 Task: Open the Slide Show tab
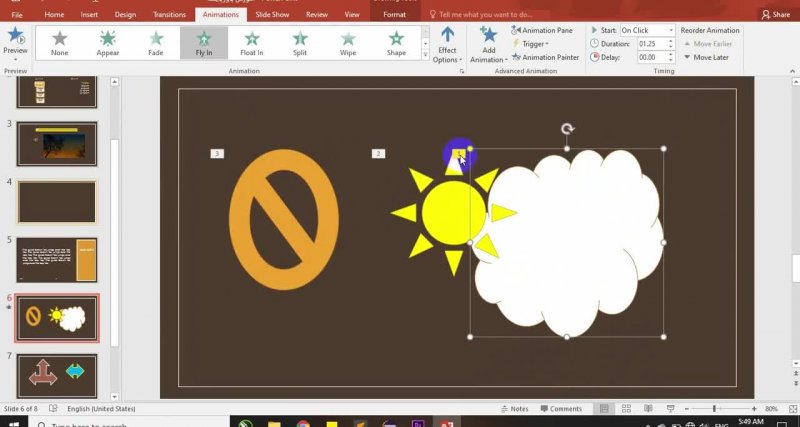coord(273,15)
